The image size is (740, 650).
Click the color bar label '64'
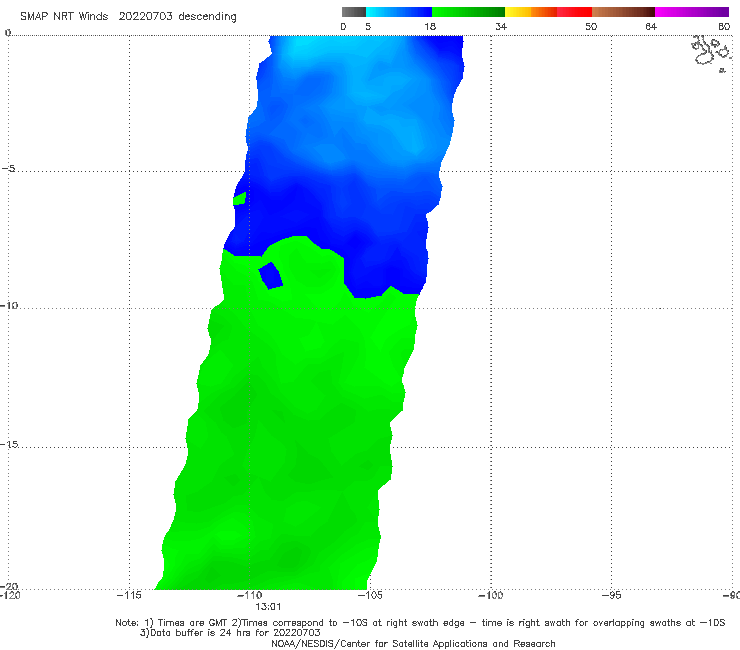point(651,27)
